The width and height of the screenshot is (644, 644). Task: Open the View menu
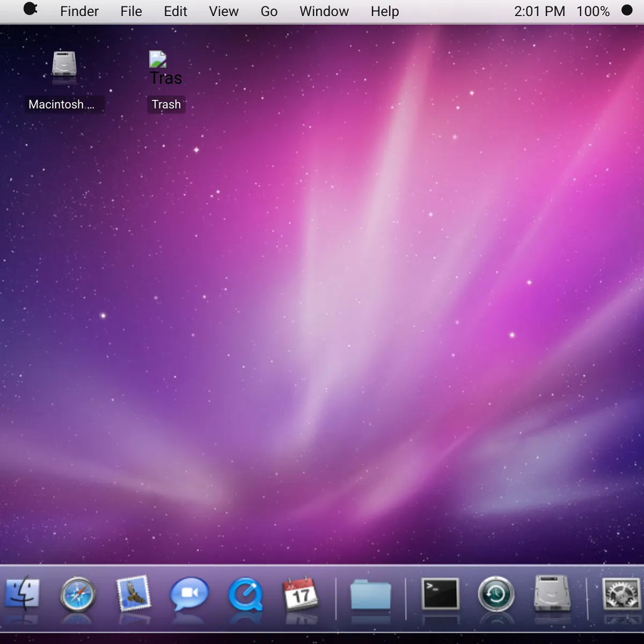coord(224,11)
